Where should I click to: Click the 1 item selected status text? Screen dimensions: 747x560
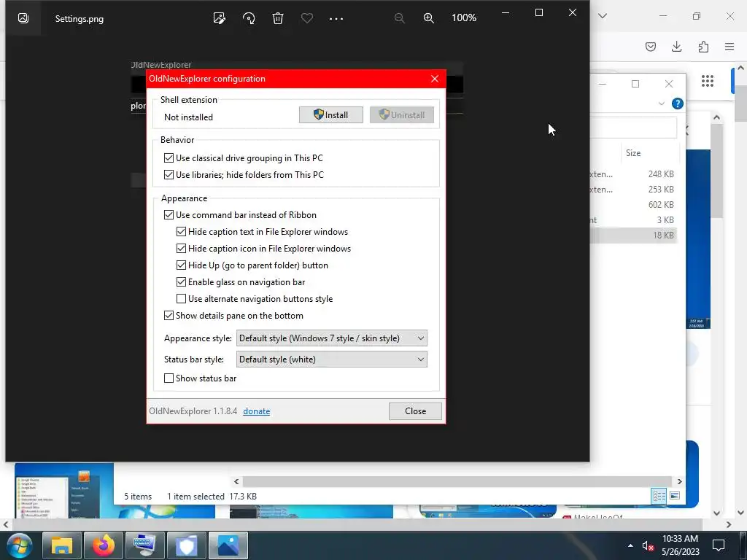(196, 496)
